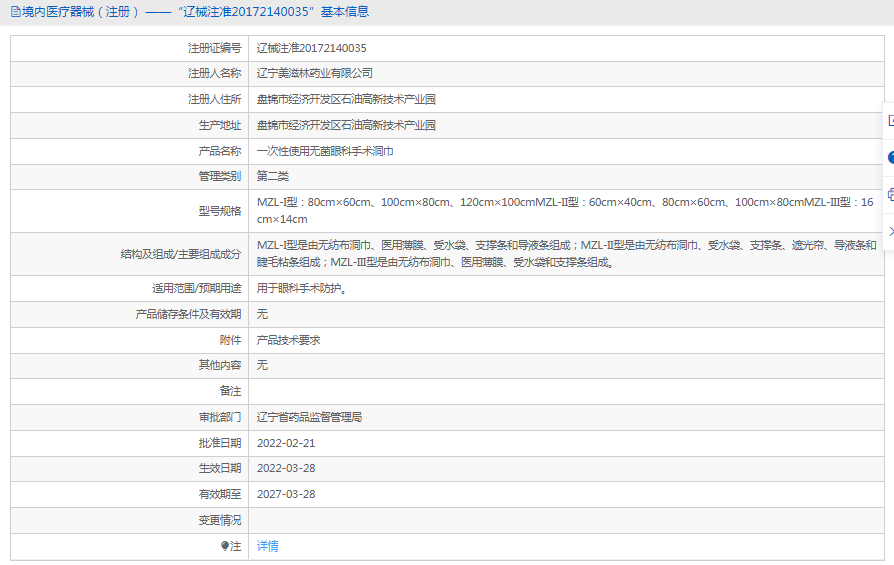Click the printer icon in right sidebar
The height and width of the screenshot is (565, 894).
tap(890, 194)
